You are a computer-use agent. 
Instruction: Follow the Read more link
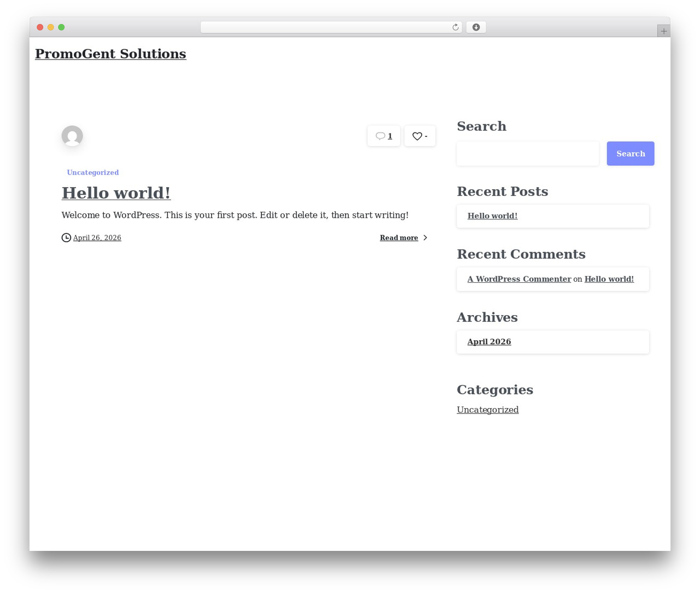[399, 237]
